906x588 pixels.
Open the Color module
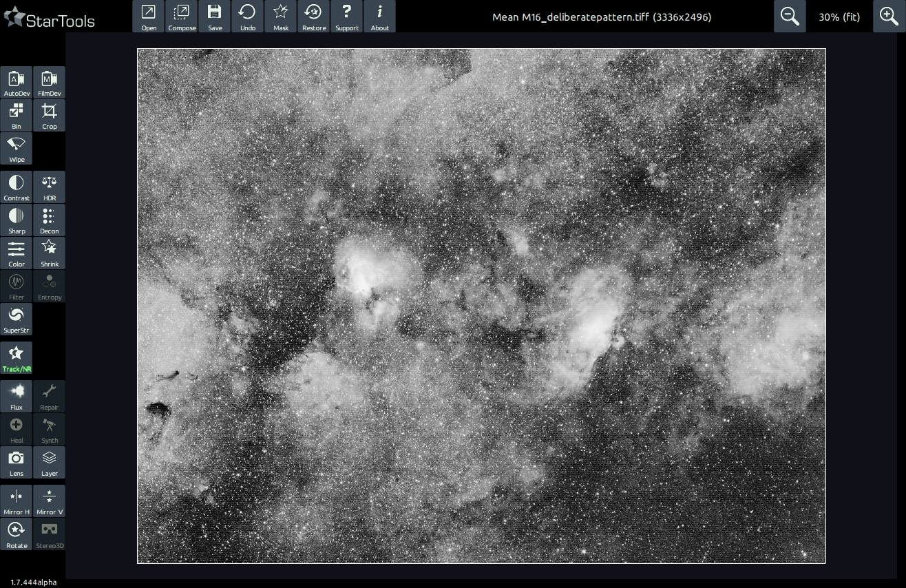(17, 253)
